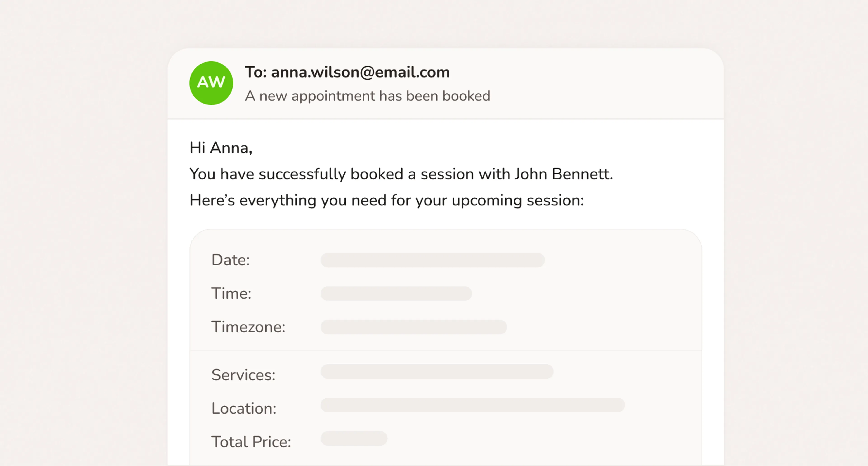Click the John Bennett name in message
The width and height of the screenshot is (868, 466).
click(x=563, y=174)
